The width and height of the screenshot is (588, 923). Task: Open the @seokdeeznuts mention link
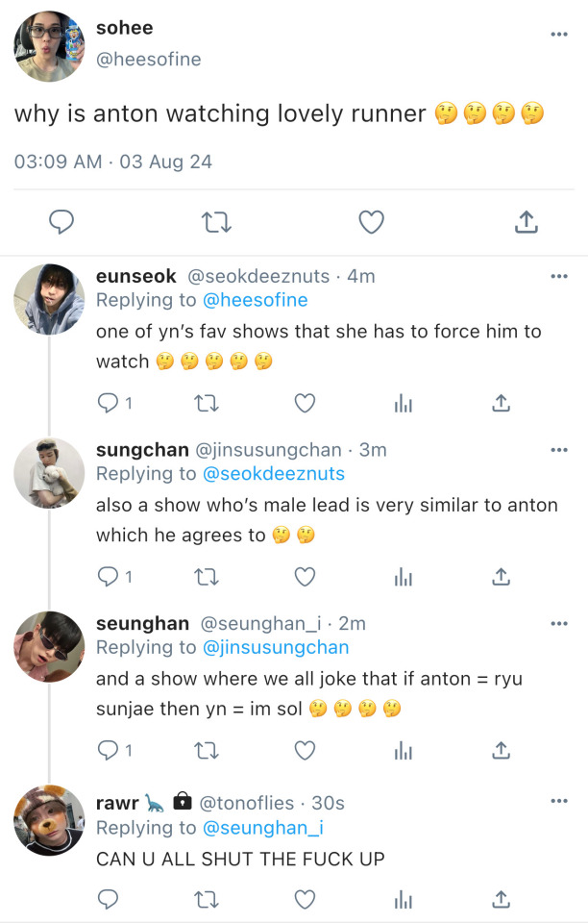274,474
